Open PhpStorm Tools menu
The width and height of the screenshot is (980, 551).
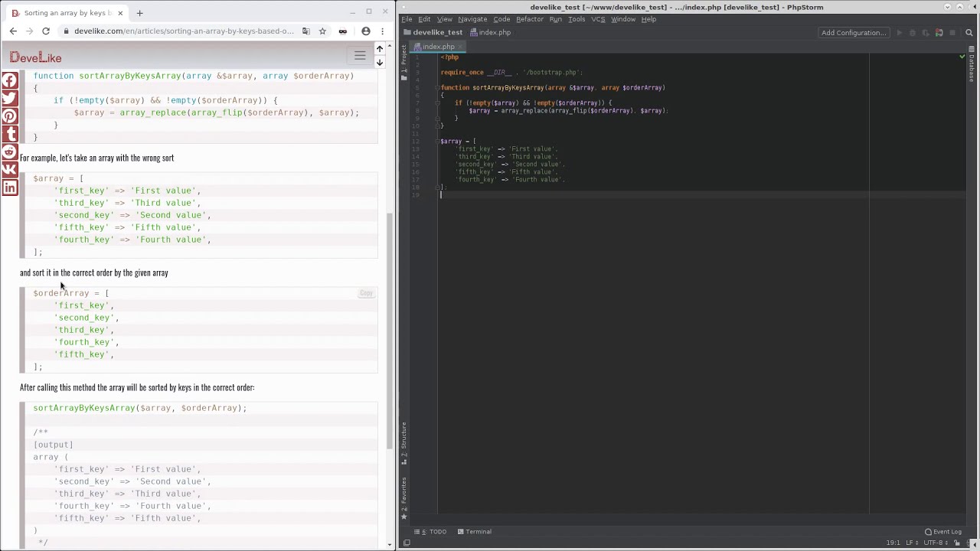pyautogui.click(x=577, y=19)
